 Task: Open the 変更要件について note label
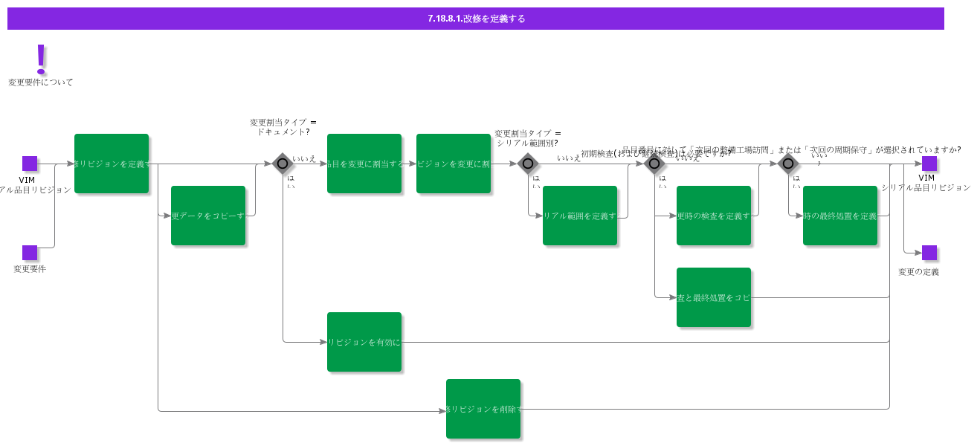coord(41,83)
